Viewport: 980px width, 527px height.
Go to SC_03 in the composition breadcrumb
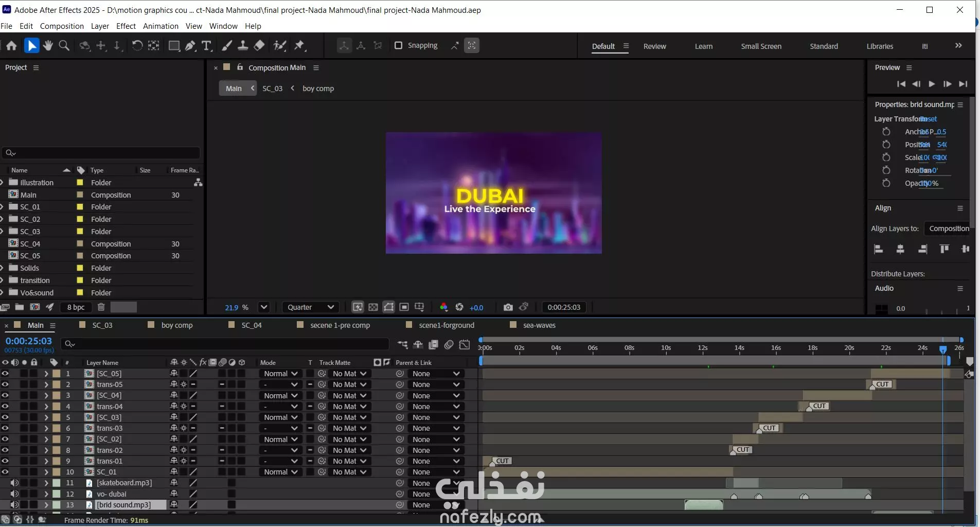pos(272,89)
